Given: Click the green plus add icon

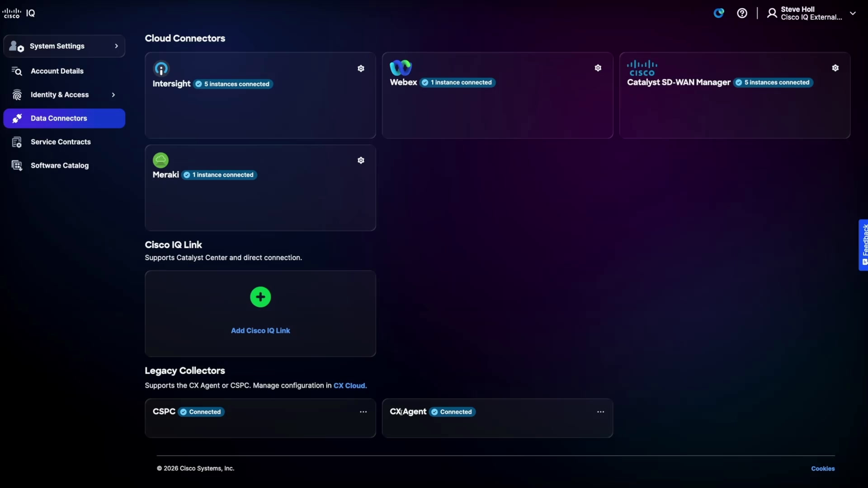Looking at the screenshot, I should [x=260, y=297].
